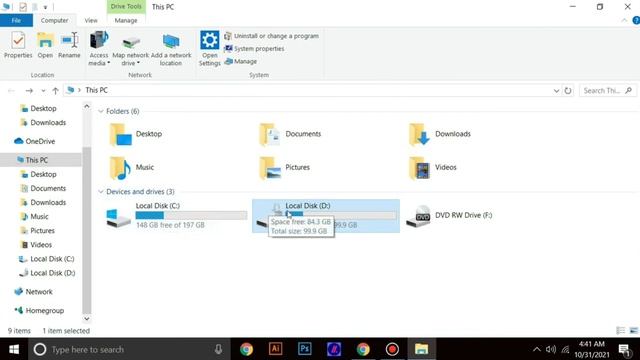Open Music in the navigation pane
Viewport: 640px width, 360px height.
point(34,216)
